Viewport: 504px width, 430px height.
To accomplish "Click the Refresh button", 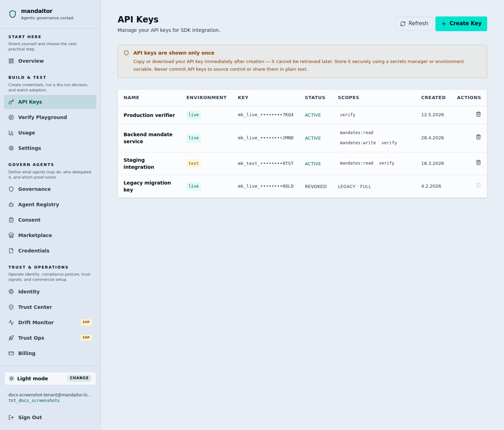I will point(414,24).
